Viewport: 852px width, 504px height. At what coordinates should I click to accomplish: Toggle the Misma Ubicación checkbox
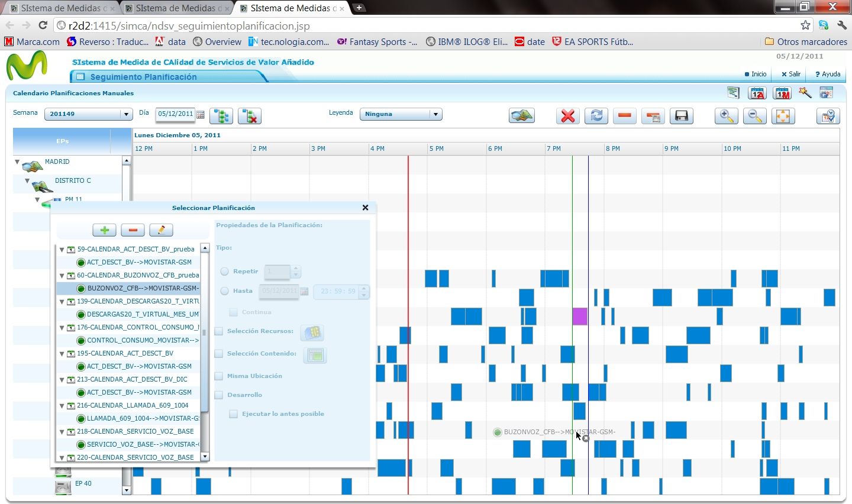(219, 376)
